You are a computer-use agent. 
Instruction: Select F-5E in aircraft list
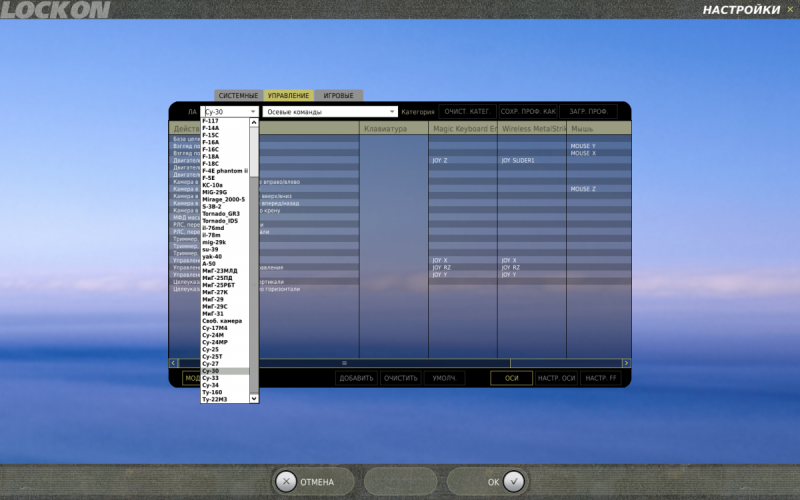225,178
